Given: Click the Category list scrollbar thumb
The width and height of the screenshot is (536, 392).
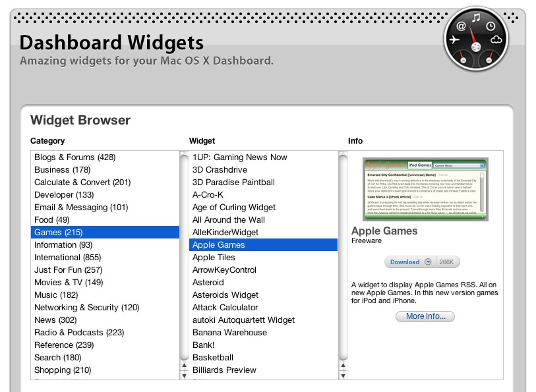Looking at the screenshot, I should pyautogui.click(x=184, y=257).
